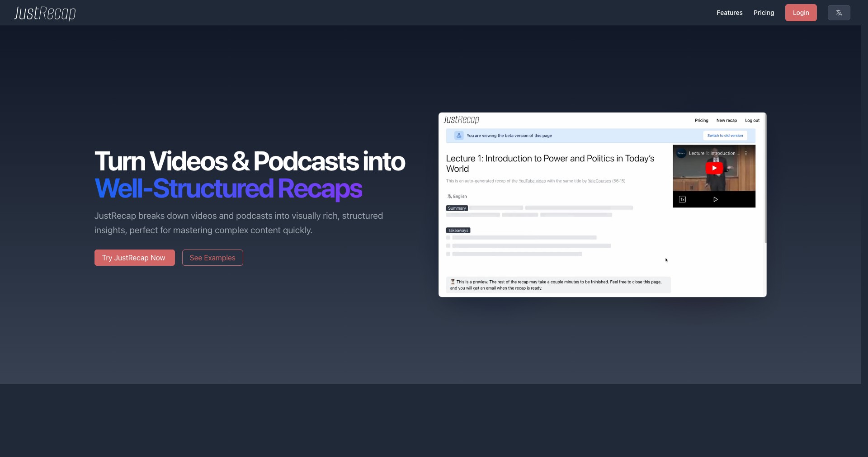The image size is (868, 457).
Task: Select New recap in the preview menu
Action: 726,120
